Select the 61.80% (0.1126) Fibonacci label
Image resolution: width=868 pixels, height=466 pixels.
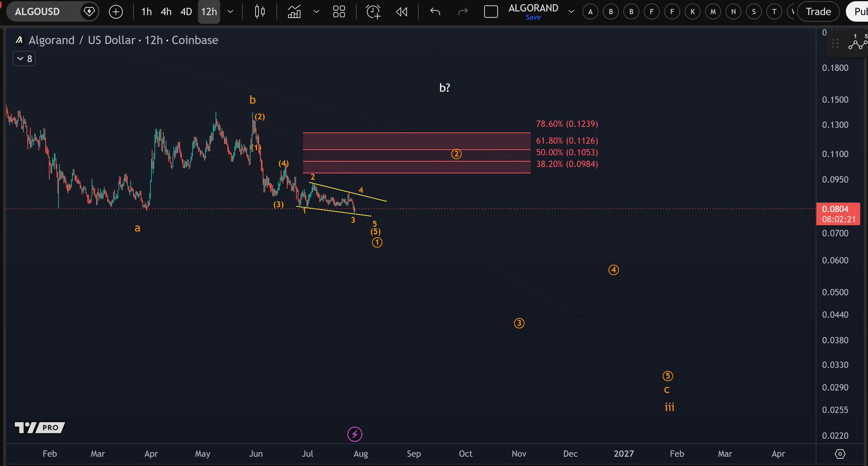pos(567,140)
